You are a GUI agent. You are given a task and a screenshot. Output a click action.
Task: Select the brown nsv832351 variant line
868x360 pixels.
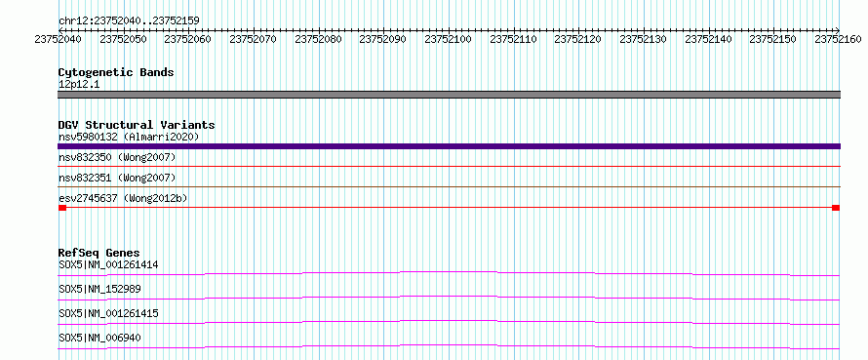[x=449, y=186]
